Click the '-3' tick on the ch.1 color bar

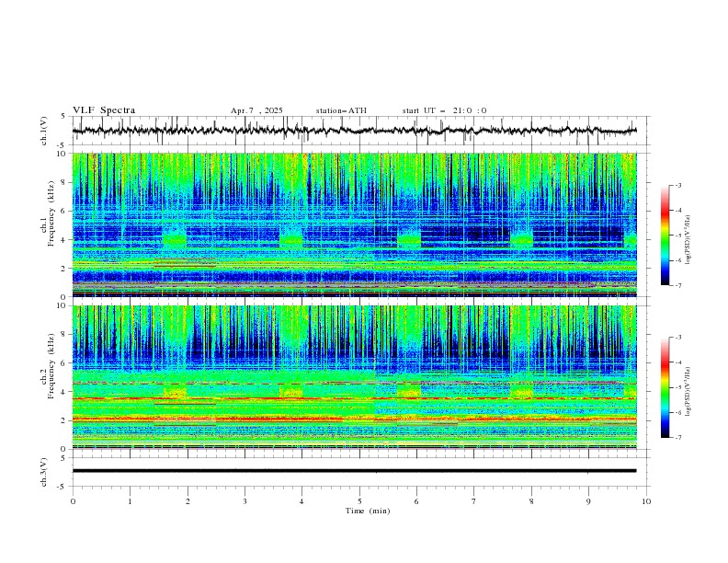677,185
